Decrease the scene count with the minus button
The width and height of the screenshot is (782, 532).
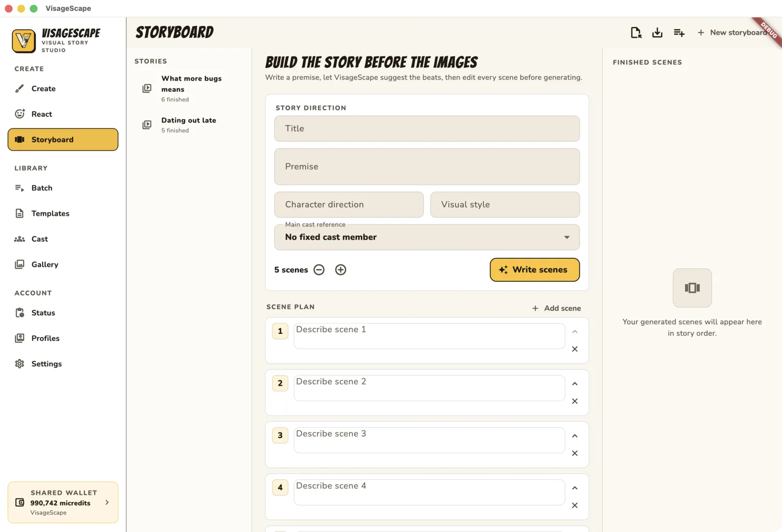point(319,270)
